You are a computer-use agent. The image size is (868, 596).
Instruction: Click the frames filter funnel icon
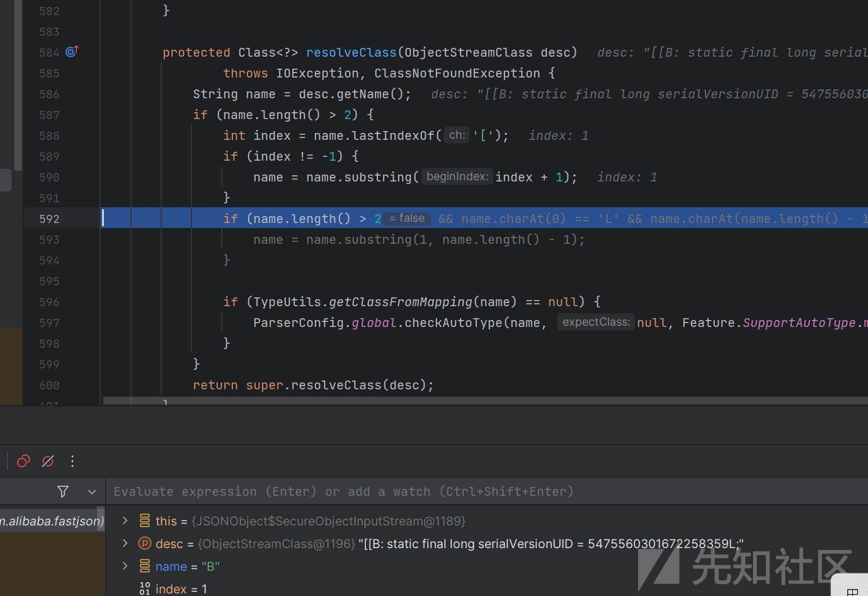tap(63, 491)
